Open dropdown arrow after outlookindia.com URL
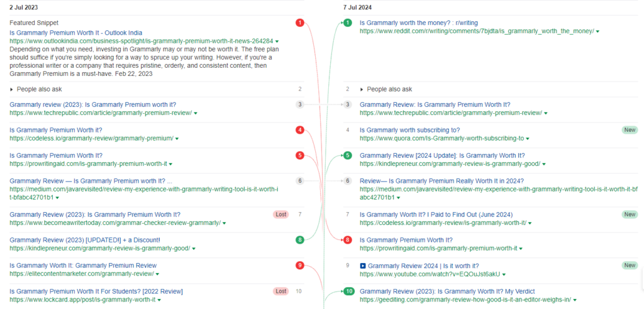Image resolution: width=644 pixels, height=309 pixels. 277,41
